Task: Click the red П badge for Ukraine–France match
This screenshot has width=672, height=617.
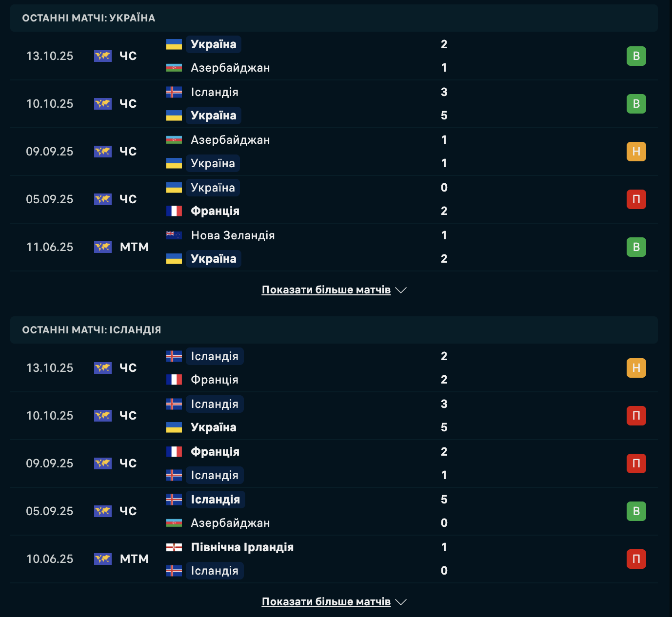Action: tap(636, 199)
